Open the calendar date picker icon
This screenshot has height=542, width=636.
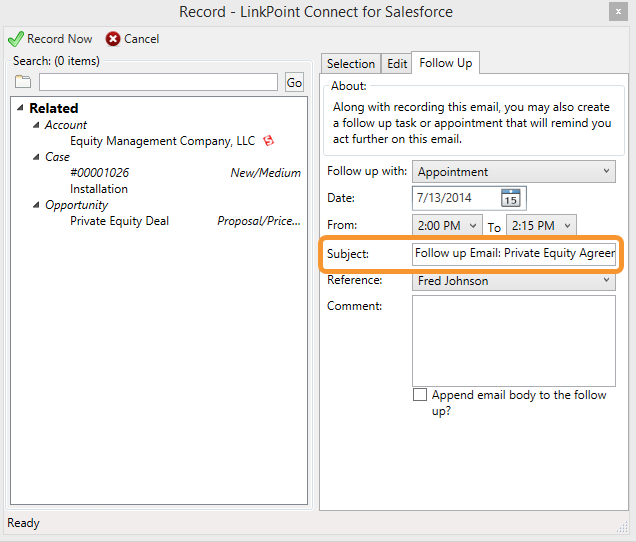tap(511, 198)
